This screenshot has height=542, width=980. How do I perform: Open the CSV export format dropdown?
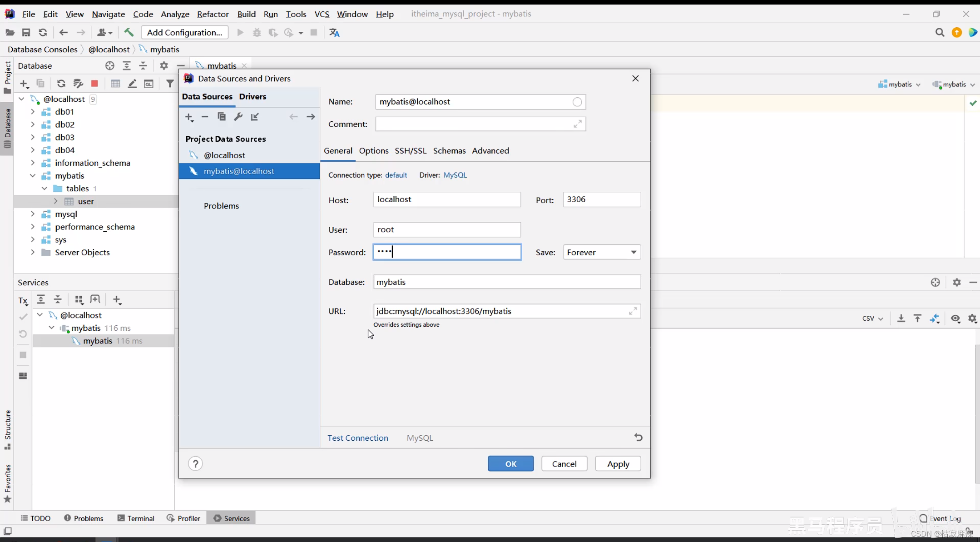[872, 318]
